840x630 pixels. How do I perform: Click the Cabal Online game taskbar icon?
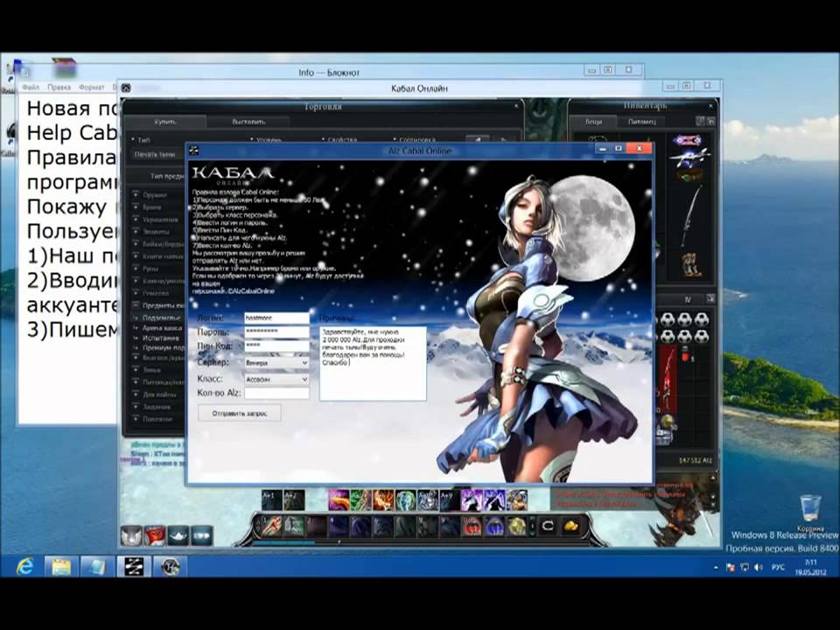coord(171,566)
